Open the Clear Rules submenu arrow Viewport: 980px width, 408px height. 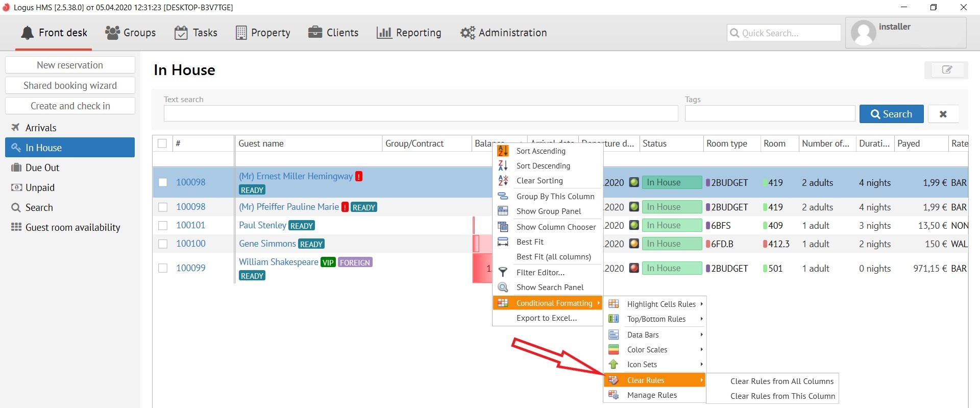(x=701, y=380)
